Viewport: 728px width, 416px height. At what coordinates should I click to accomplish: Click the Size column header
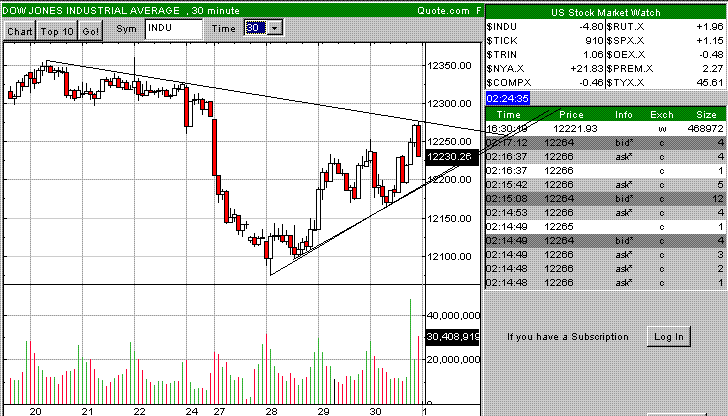[706, 115]
